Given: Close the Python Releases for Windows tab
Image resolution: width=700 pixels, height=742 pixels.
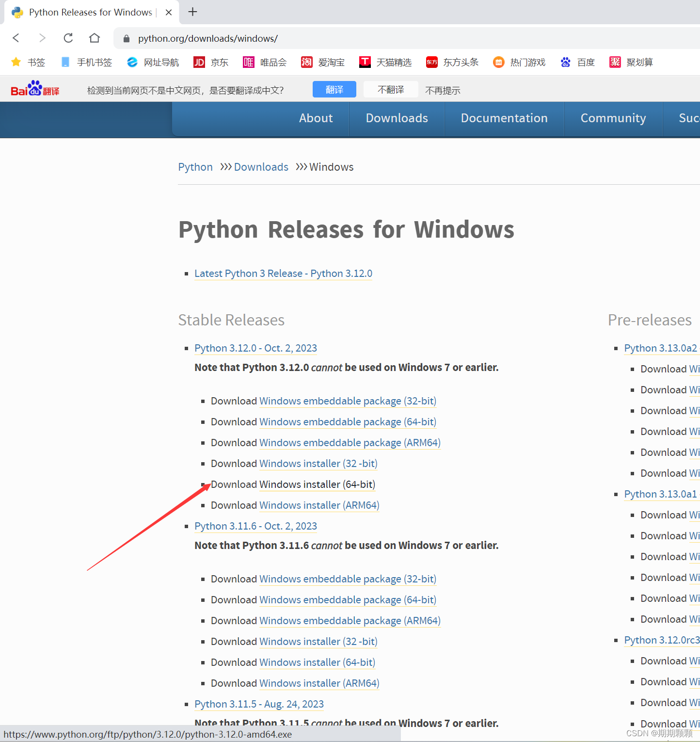Looking at the screenshot, I should pyautogui.click(x=169, y=13).
